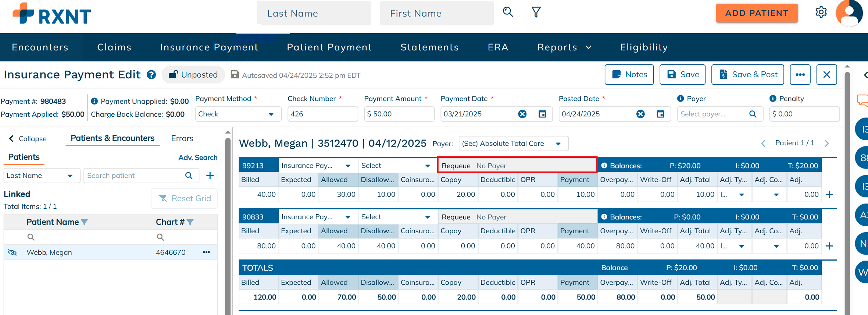The width and height of the screenshot is (868, 315).
Task: Switch to the Errors tab
Action: [x=182, y=138]
